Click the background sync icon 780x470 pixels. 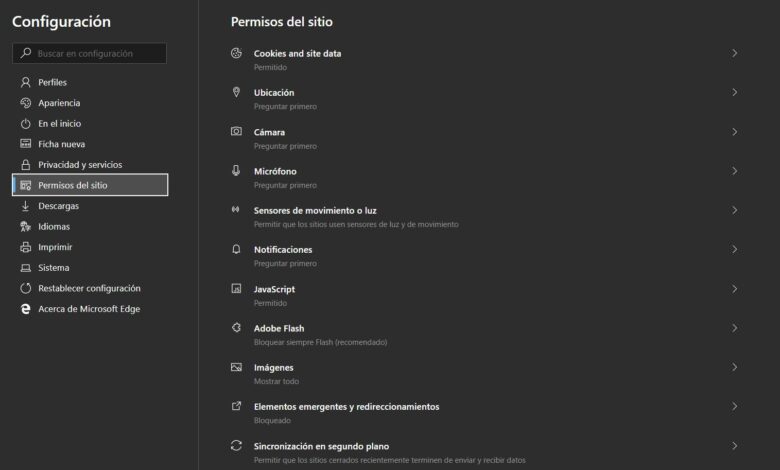coord(236,446)
